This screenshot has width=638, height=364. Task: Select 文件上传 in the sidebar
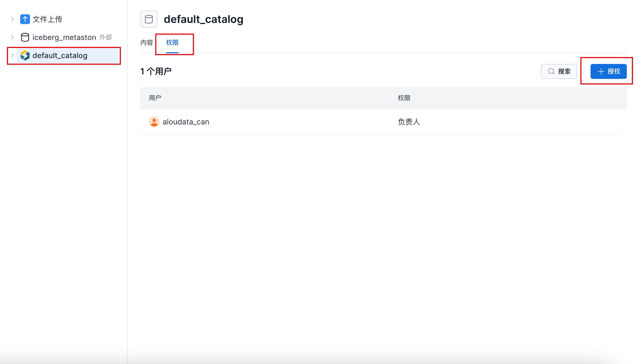tap(47, 19)
